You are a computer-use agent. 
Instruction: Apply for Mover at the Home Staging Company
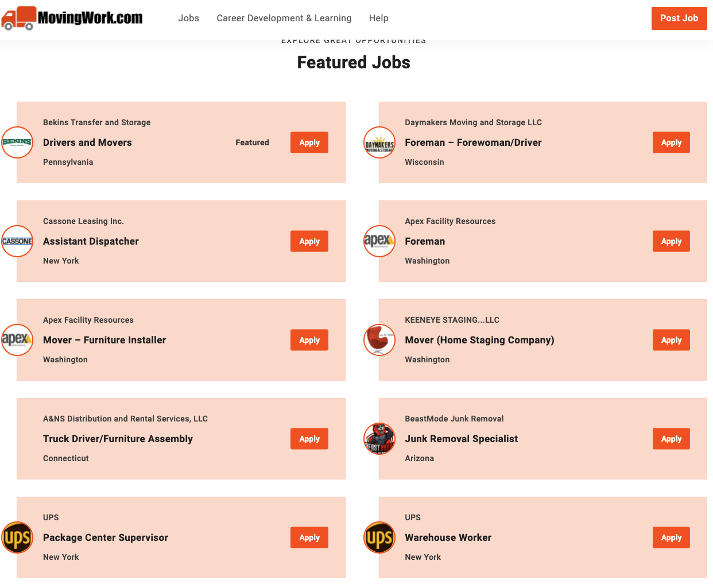pos(671,340)
